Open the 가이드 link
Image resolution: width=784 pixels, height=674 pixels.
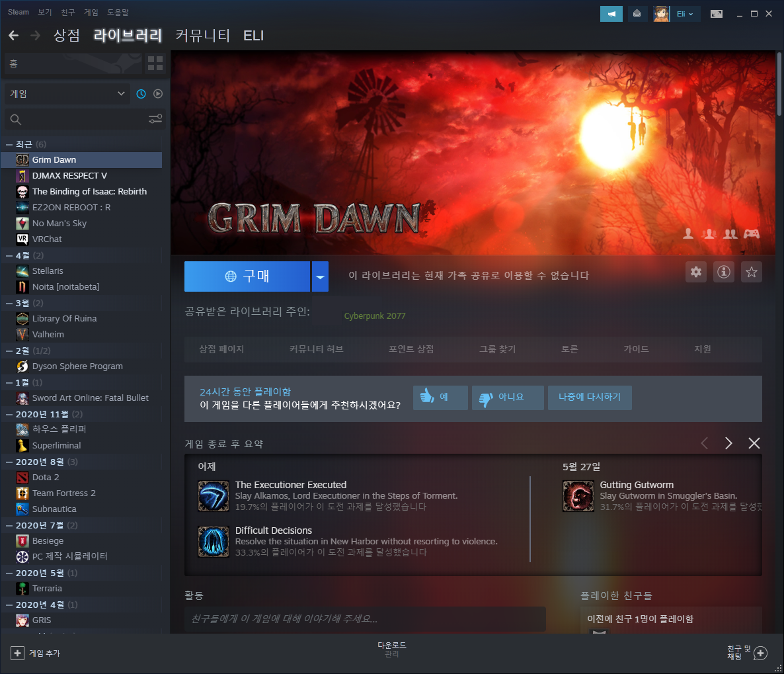[x=636, y=349]
